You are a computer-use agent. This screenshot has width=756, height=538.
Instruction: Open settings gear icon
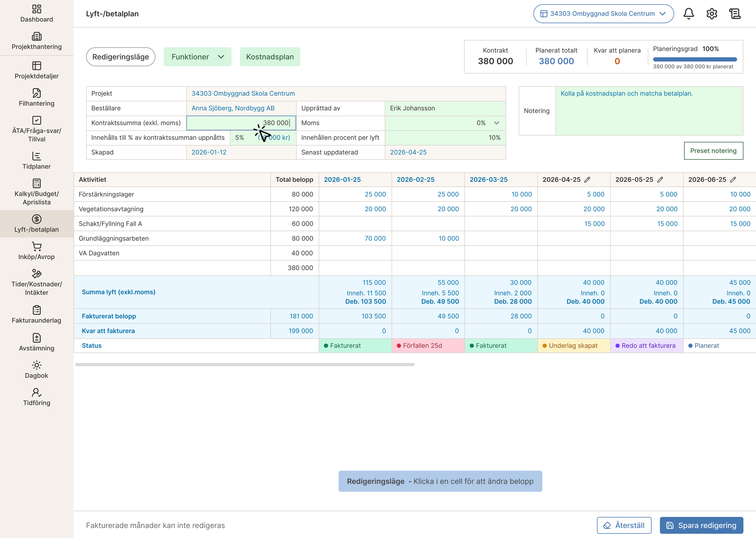pos(712,14)
